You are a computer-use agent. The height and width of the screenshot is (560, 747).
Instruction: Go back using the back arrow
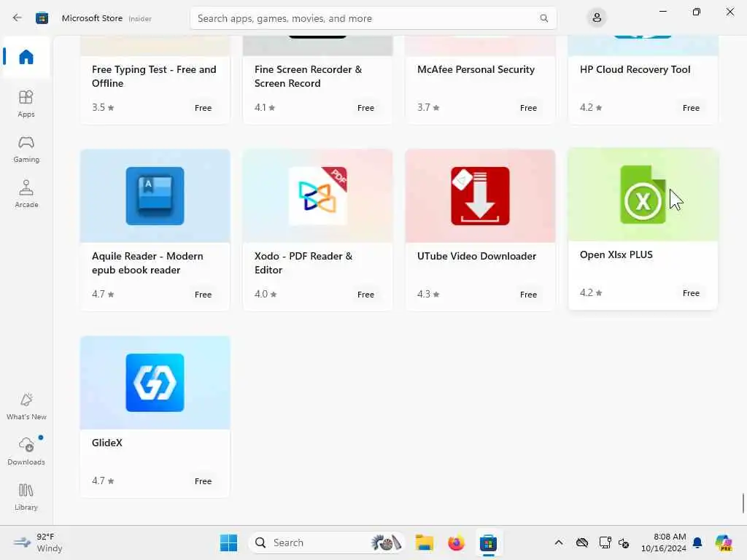tap(18, 18)
